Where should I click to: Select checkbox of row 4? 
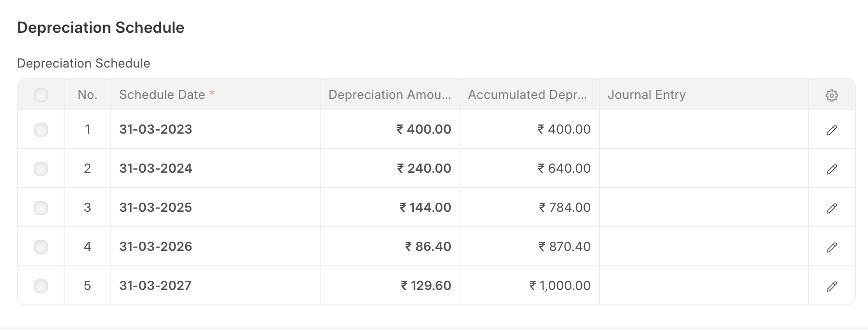pyautogui.click(x=41, y=247)
